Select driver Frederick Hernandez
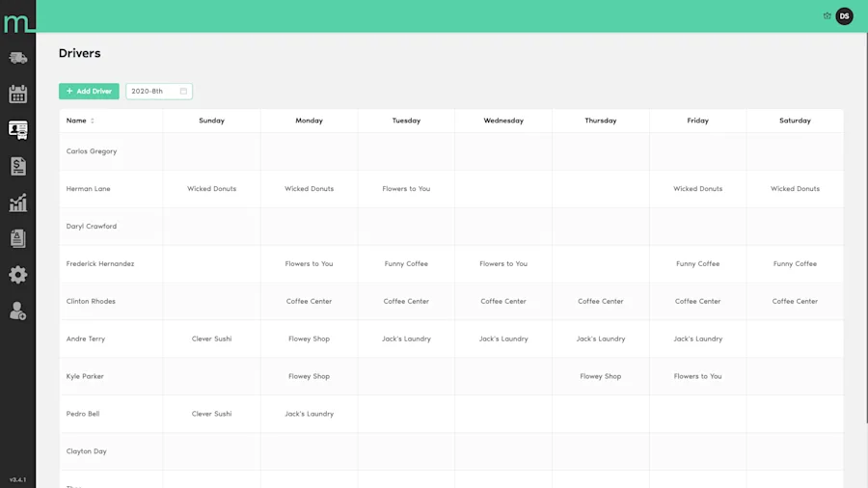 point(100,264)
